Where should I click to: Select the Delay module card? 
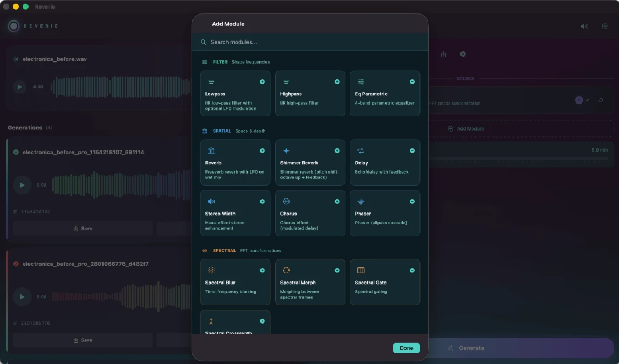pyautogui.click(x=385, y=162)
